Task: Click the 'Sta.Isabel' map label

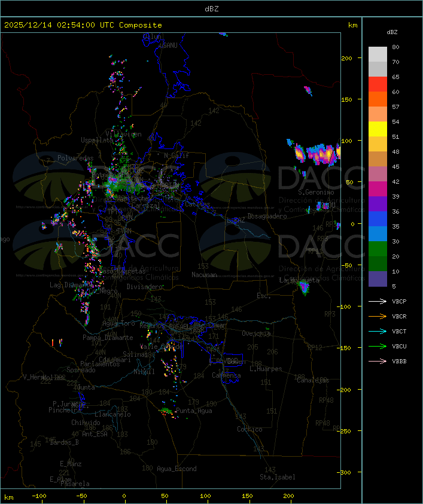Action: 278,477
